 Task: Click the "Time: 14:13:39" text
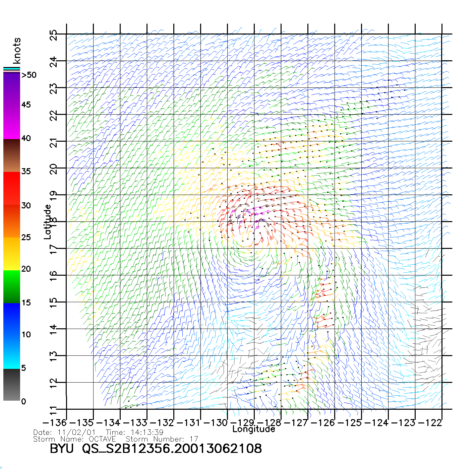(x=134, y=432)
